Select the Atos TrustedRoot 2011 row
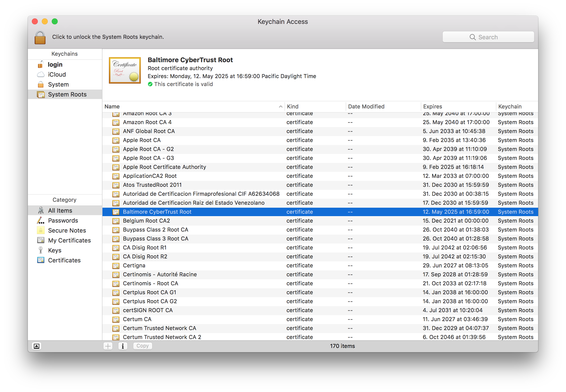 click(320, 185)
